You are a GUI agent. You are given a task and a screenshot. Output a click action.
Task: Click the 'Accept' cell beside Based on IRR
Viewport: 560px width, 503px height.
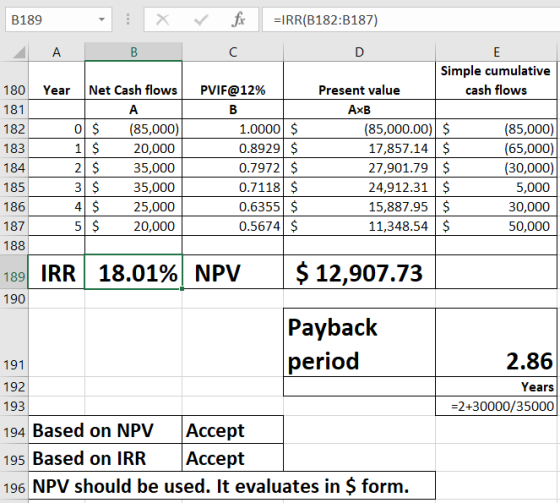point(232,458)
